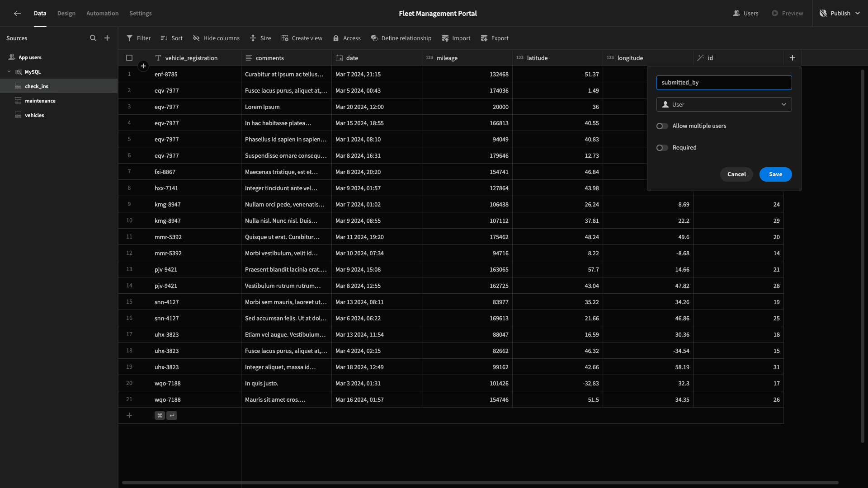Click the date column header
Viewport: 868px width, 488px height.
pyautogui.click(x=377, y=58)
